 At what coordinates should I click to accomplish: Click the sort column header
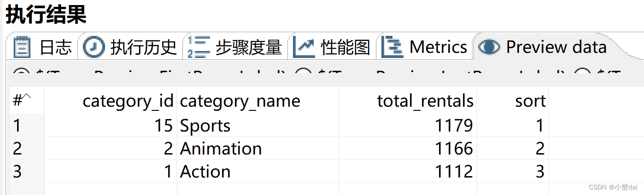[x=512, y=101]
